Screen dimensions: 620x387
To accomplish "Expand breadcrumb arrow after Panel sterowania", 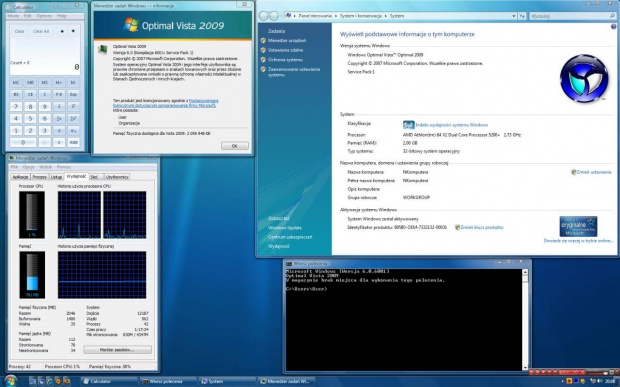I will 336,16.
